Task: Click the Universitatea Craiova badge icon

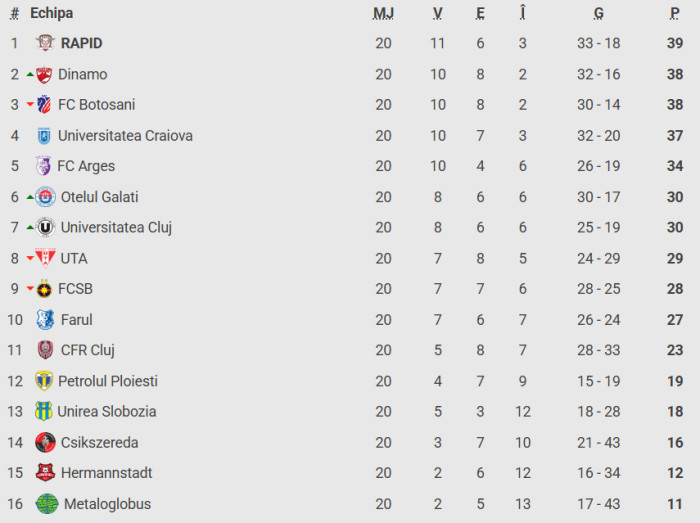Action: pyautogui.click(x=44, y=136)
